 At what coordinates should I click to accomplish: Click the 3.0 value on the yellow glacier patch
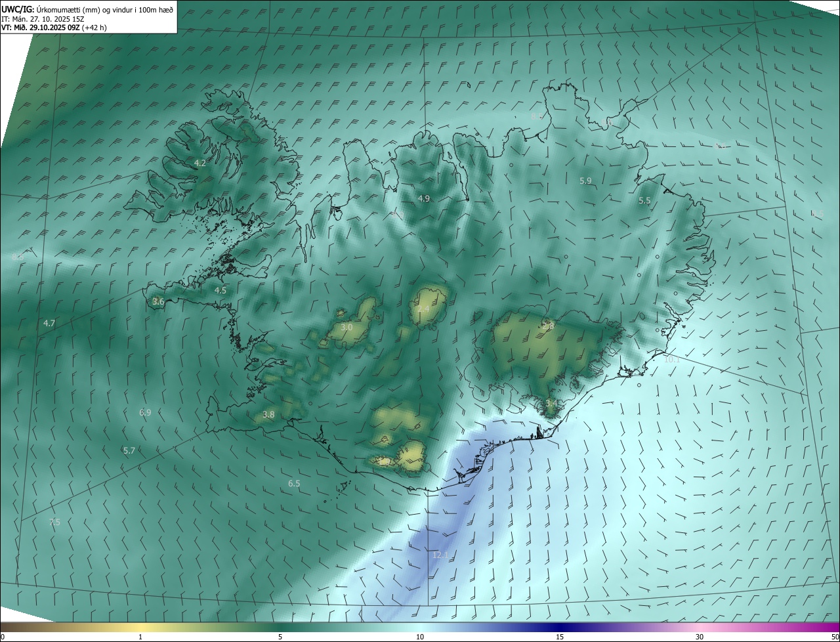coord(347,327)
